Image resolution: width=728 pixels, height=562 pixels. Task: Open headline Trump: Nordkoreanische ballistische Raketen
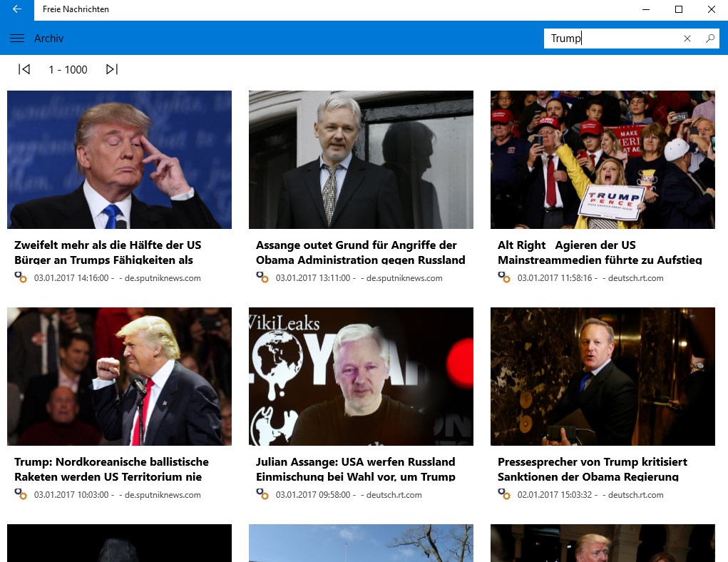coord(111,469)
